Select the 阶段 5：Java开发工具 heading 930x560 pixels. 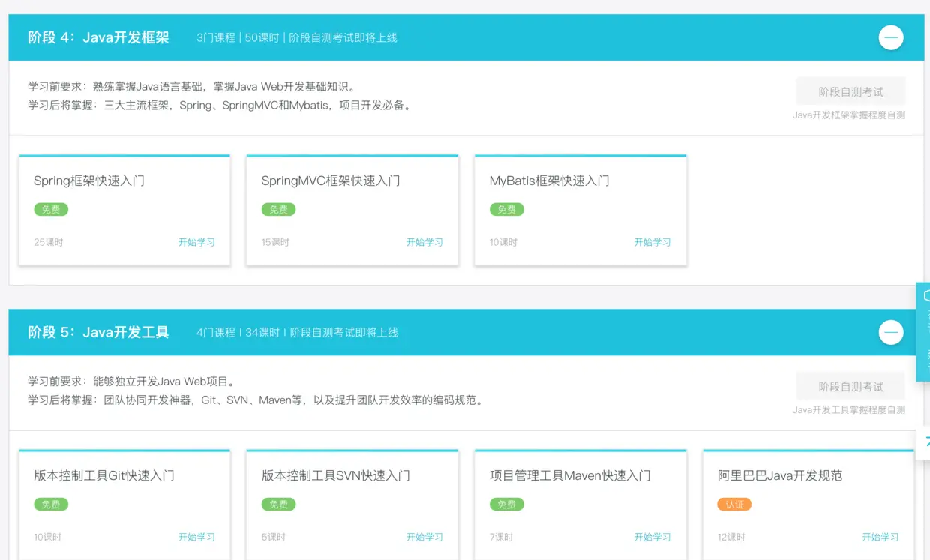click(x=98, y=332)
